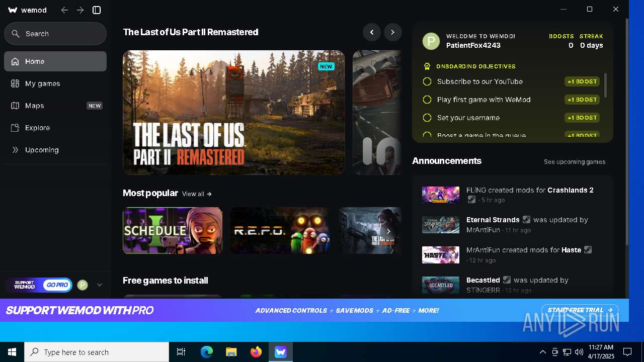Click Start Free Trial button
This screenshot has height=362, width=644.
pos(580,310)
